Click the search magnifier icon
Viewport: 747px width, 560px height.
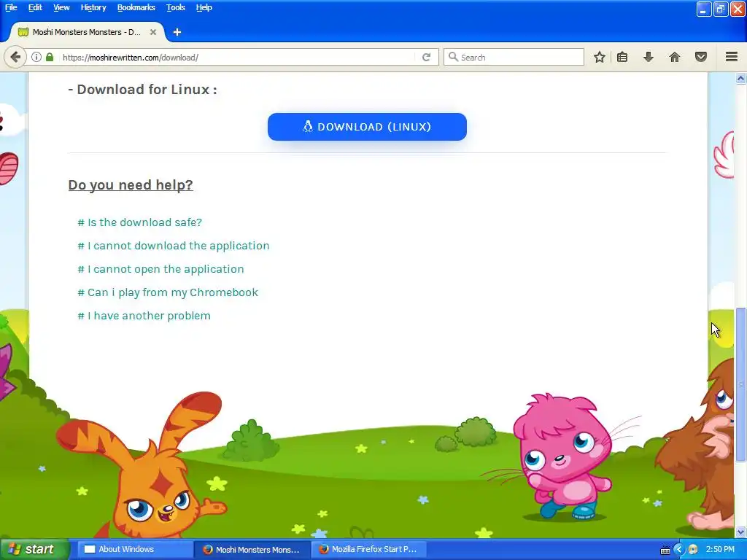coord(453,57)
